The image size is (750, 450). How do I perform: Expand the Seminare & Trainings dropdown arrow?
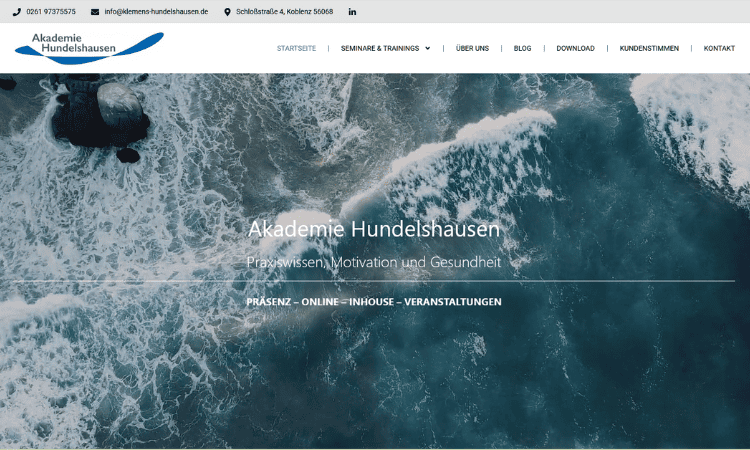pos(428,48)
